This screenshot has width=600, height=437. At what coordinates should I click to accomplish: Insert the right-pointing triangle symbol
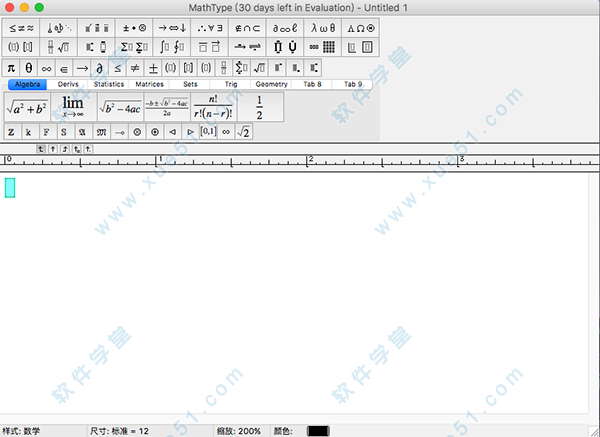(190, 132)
